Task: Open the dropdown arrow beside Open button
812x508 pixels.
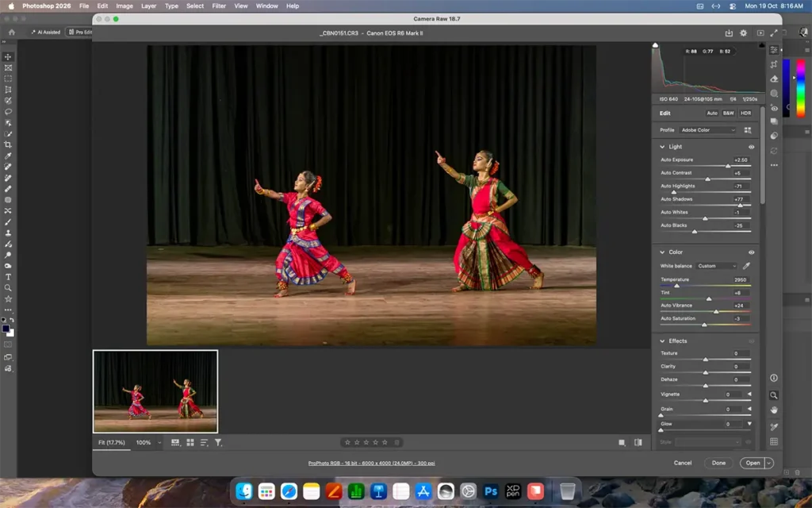Action: [x=769, y=463]
